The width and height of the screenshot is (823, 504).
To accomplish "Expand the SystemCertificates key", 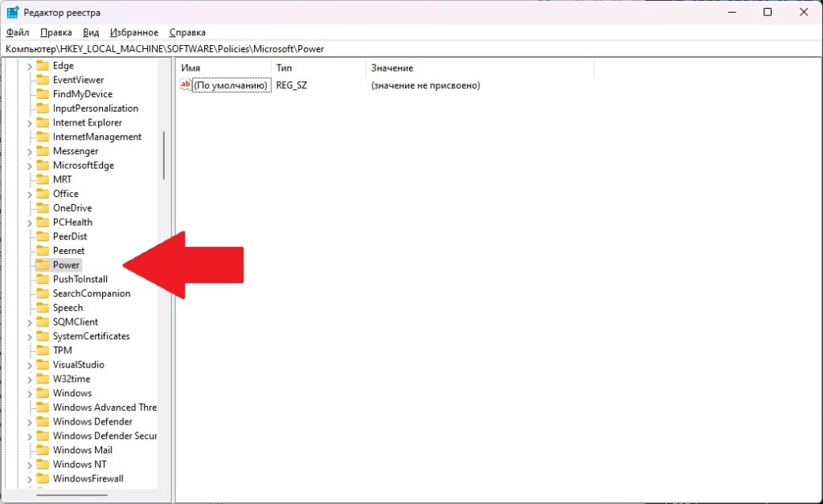I will [x=30, y=337].
